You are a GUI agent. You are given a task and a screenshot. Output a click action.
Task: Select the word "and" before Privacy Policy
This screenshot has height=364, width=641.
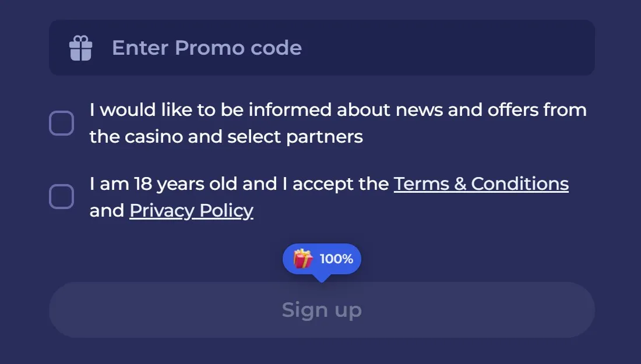tap(107, 210)
